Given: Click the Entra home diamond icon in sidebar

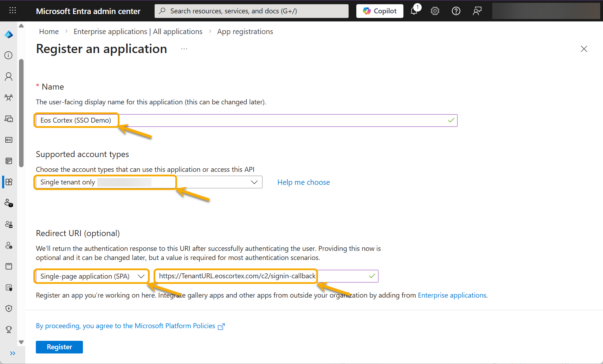Looking at the screenshot, I should [9, 34].
